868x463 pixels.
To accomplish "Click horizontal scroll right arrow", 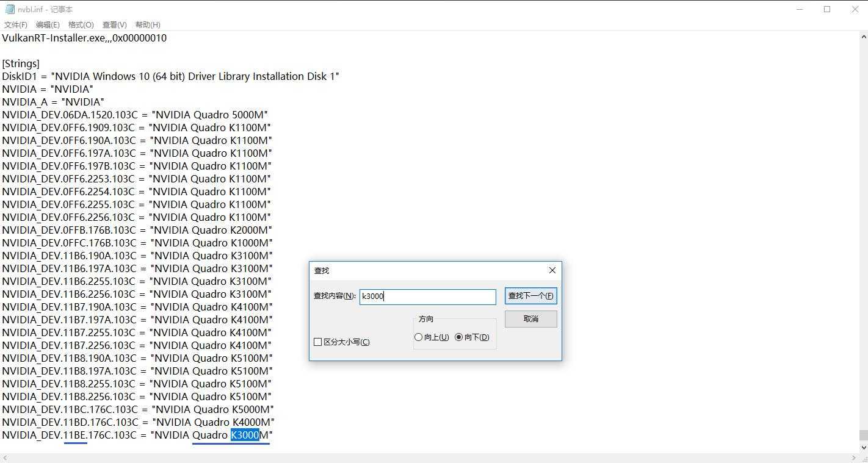I will click(853, 458).
